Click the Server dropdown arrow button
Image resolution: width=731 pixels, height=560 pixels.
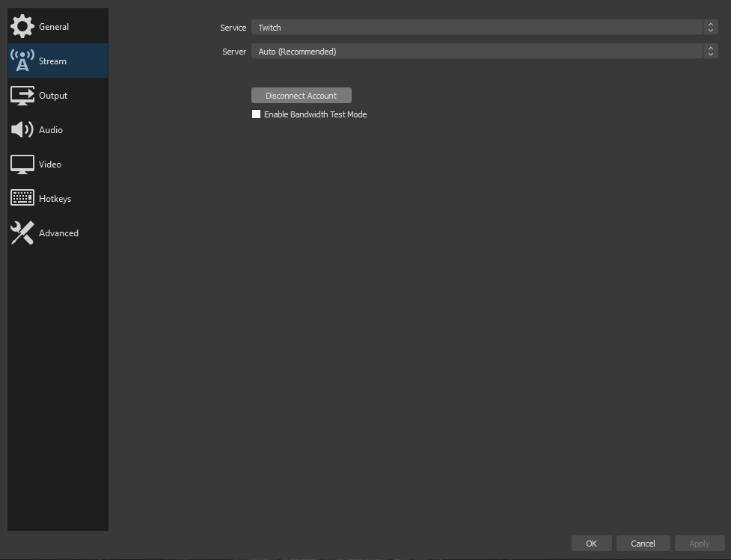click(711, 52)
